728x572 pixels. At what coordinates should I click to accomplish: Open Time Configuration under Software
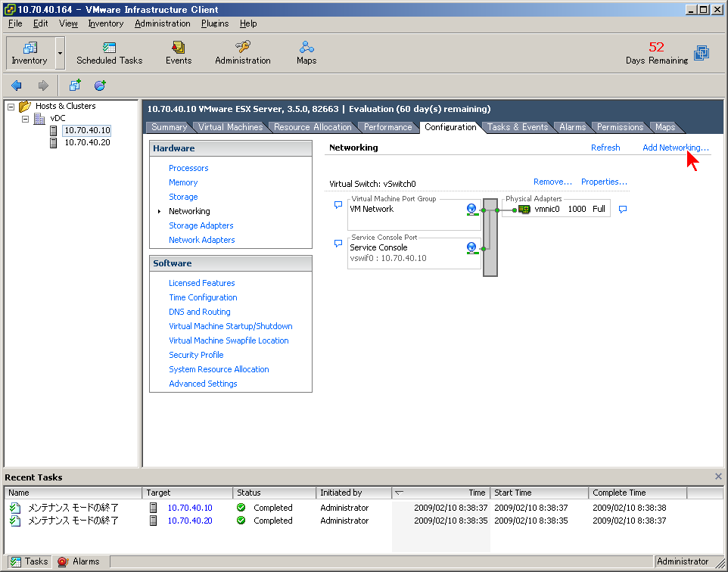203,297
